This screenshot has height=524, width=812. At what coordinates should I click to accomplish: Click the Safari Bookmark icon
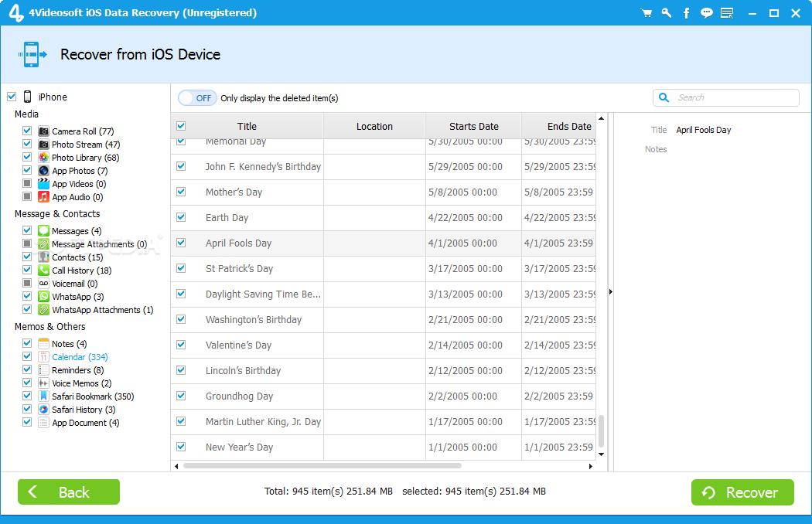pyautogui.click(x=43, y=396)
